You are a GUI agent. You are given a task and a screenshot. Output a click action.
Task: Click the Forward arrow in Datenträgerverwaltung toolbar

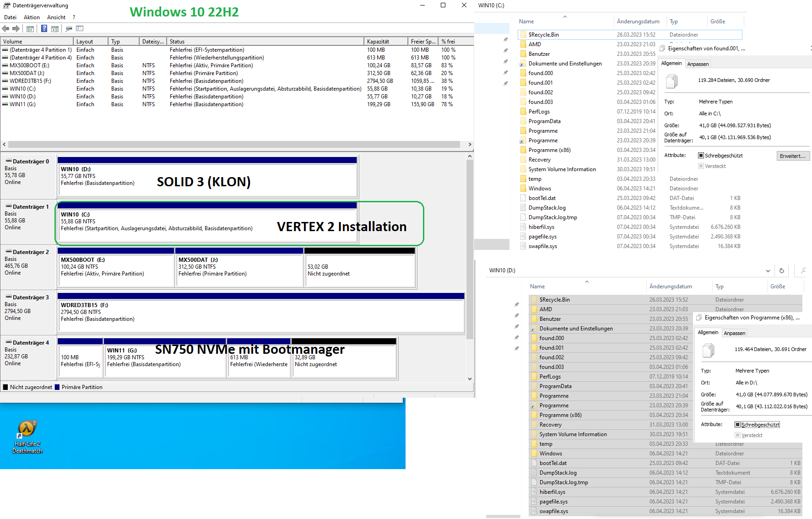[x=16, y=29]
